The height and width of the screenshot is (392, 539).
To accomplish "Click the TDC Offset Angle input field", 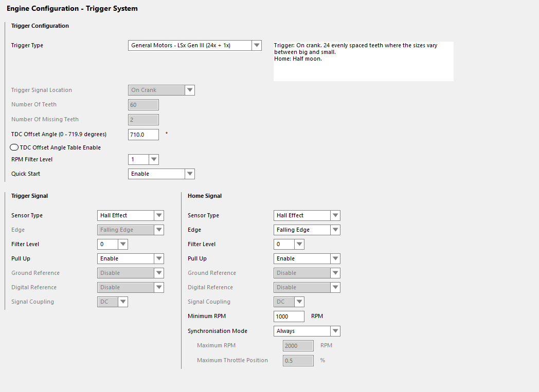I will click(143, 135).
